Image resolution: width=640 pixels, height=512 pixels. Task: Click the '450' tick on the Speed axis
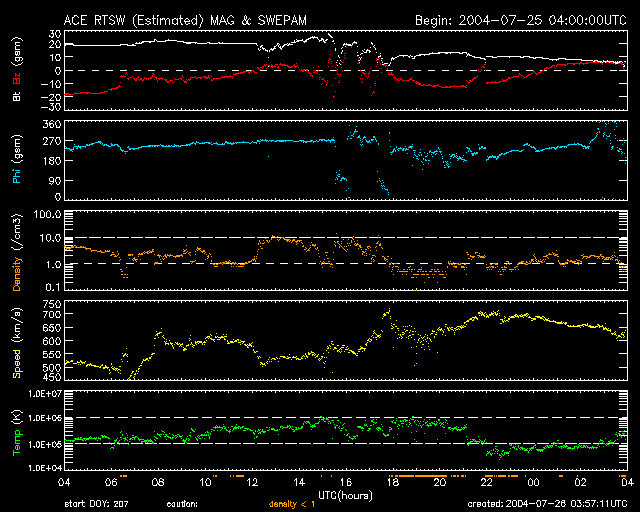point(52,378)
